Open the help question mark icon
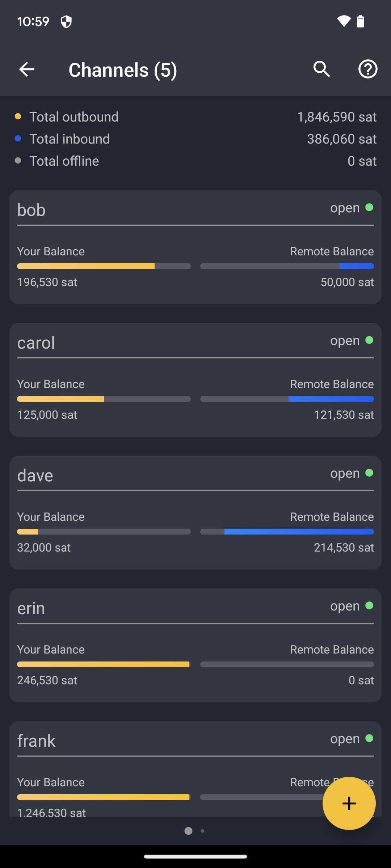Viewport: 391px width, 868px height. pyautogui.click(x=368, y=69)
